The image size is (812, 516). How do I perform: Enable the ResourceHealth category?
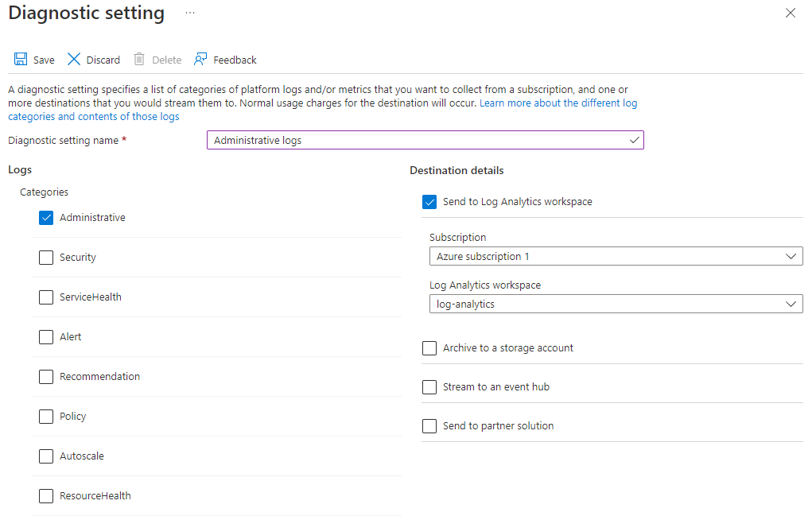tap(46, 495)
